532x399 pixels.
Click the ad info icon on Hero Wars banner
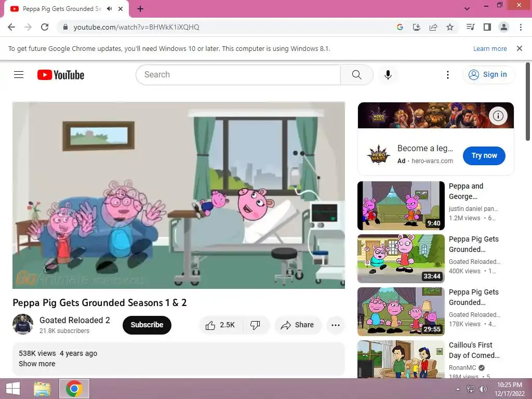498,116
